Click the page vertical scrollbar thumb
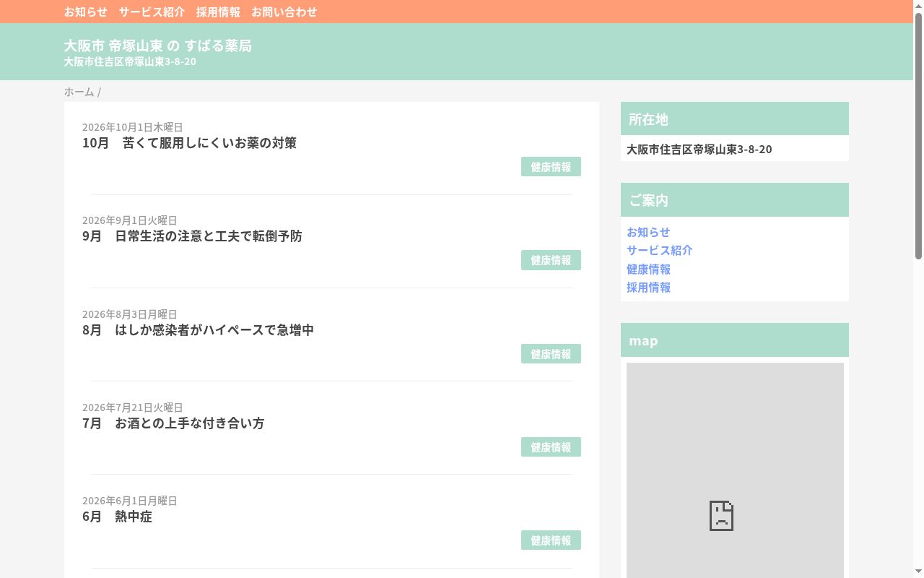 click(919, 135)
